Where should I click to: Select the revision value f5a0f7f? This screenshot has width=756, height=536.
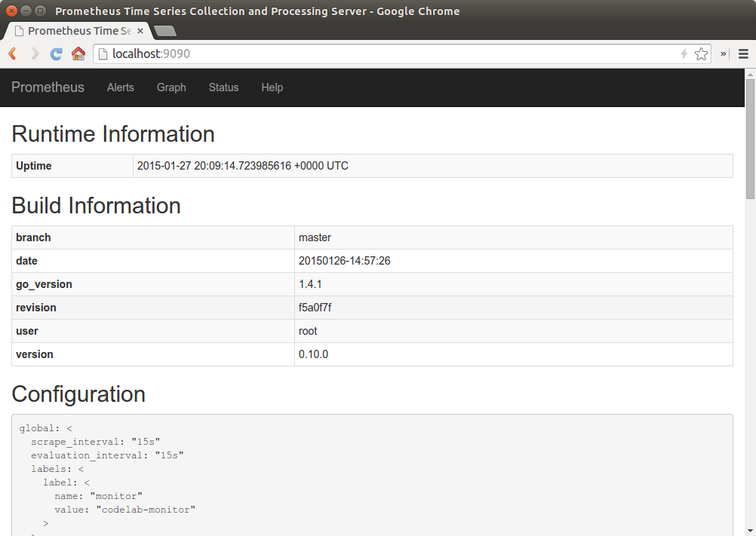(315, 308)
